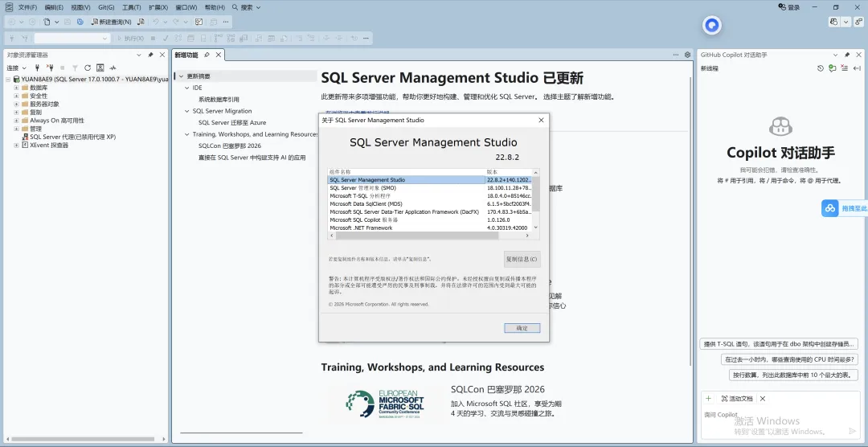Pin the Object Explorer panel
The width and height of the screenshot is (868, 447).
coord(150,55)
